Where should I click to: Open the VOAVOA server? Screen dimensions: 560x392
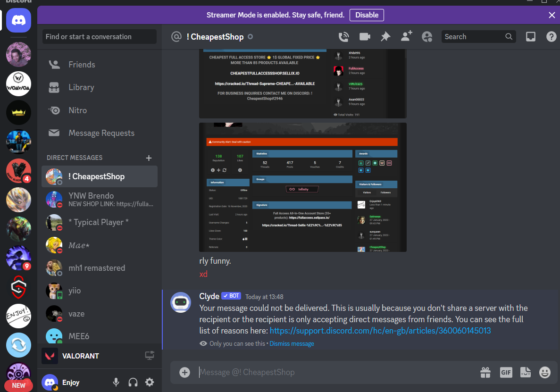point(18,83)
